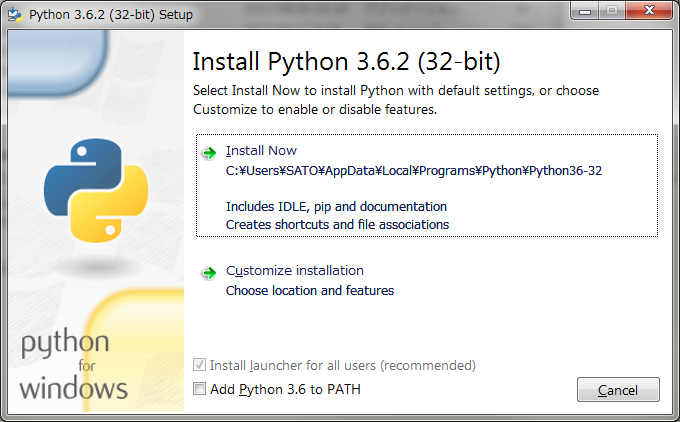Click the disabled maximize button

tap(612, 11)
